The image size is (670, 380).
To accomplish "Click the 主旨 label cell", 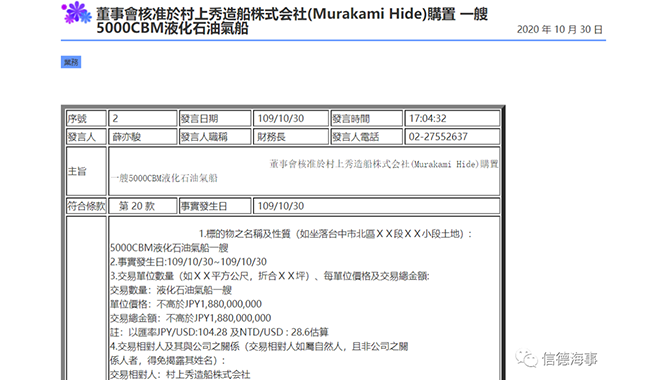I will click(x=86, y=171).
